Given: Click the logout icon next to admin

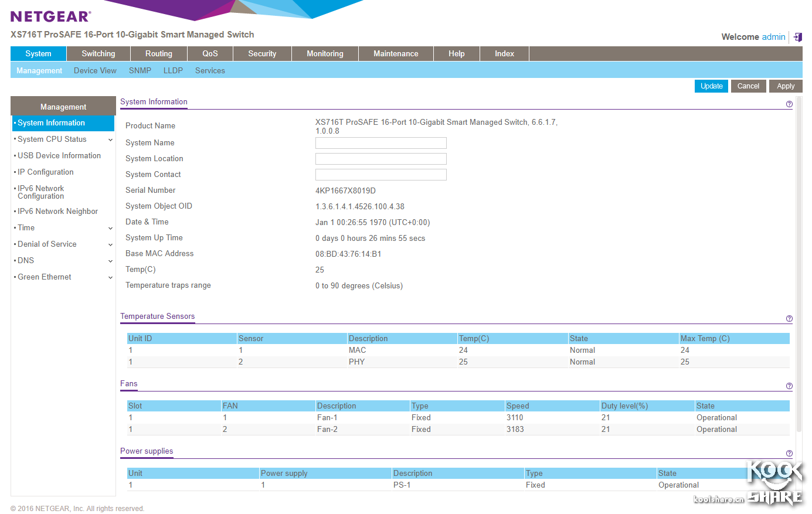Looking at the screenshot, I should pyautogui.click(x=798, y=37).
